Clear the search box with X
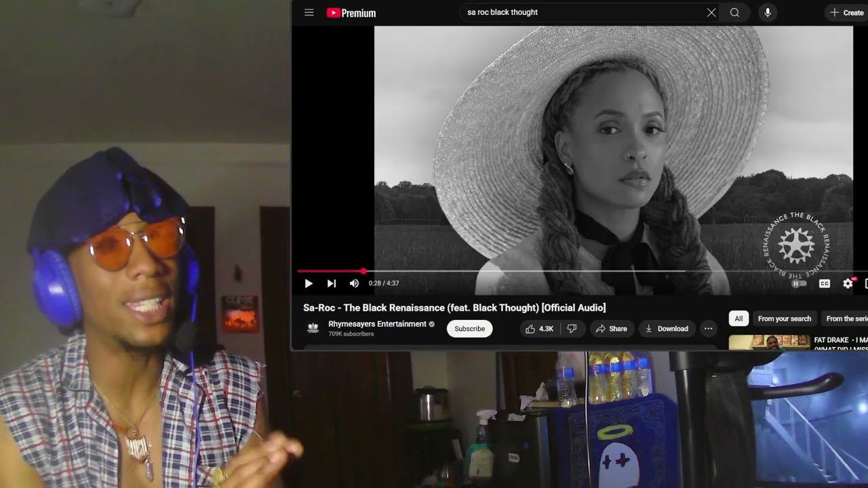 coord(711,12)
